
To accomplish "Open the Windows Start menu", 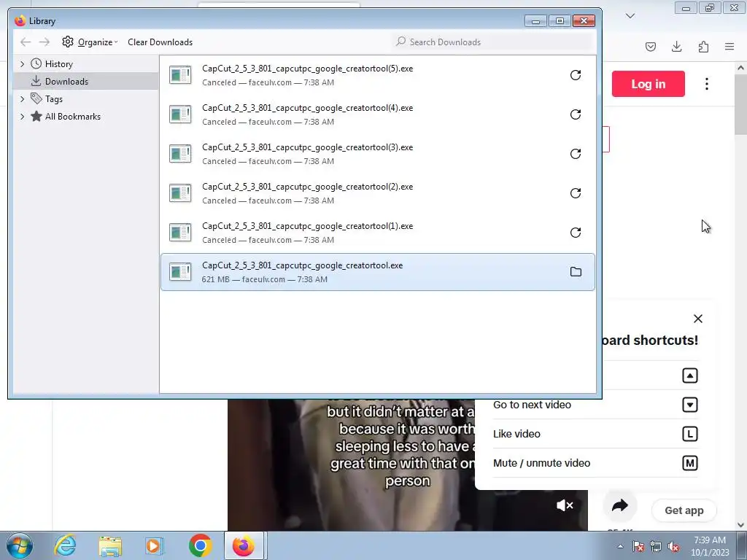I will pos(19,545).
